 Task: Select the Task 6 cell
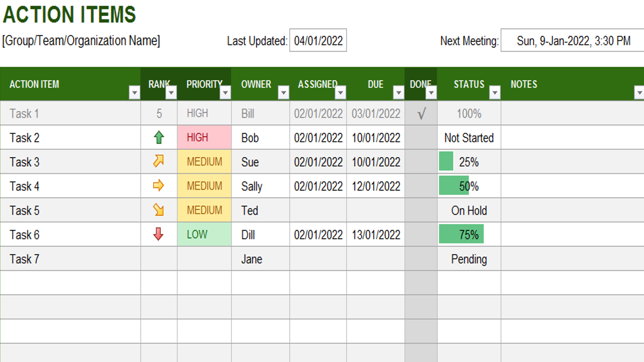point(70,234)
